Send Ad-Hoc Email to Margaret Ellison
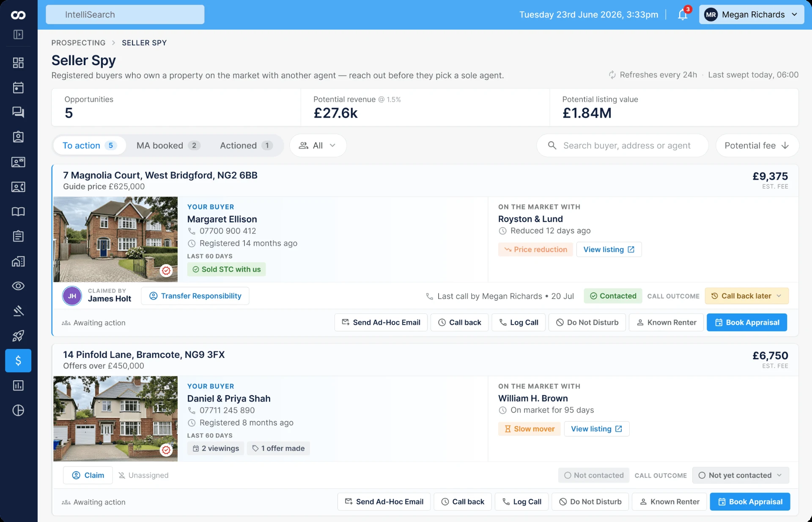The width and height of the screenshot is (812, 522). pos(381,322)
